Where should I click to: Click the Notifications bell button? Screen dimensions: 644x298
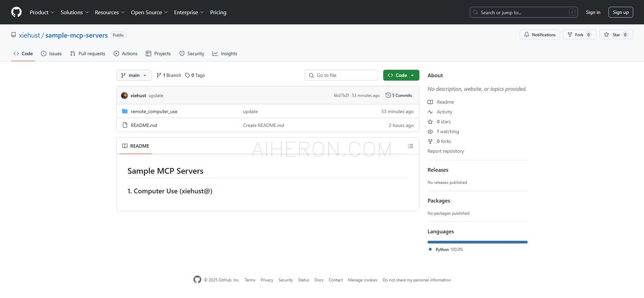click(540, 35)
